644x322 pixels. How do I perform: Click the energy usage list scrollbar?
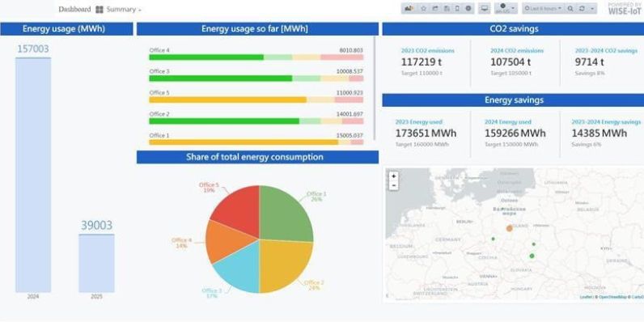[375, 88]
